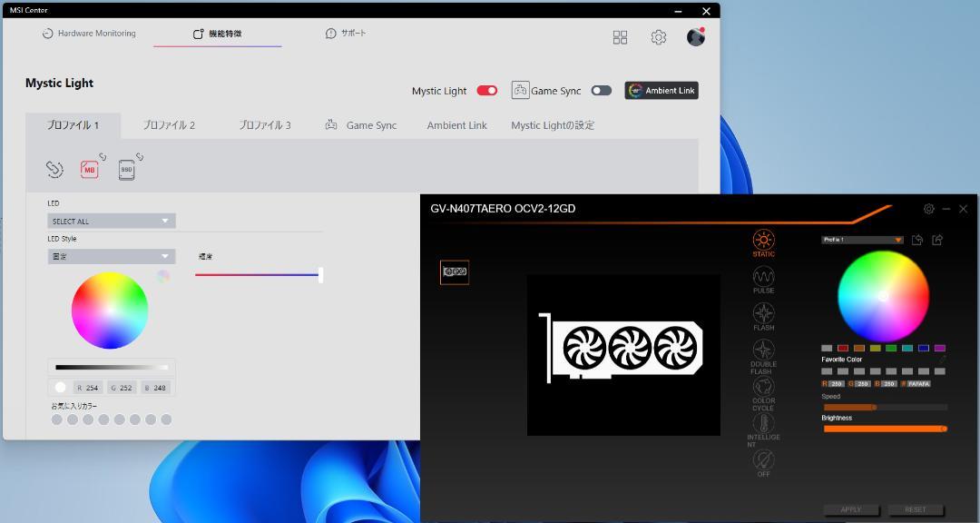Choose the purple preset color swatch
This screenshot has height=523, width=980.
[x=940, y=348]
